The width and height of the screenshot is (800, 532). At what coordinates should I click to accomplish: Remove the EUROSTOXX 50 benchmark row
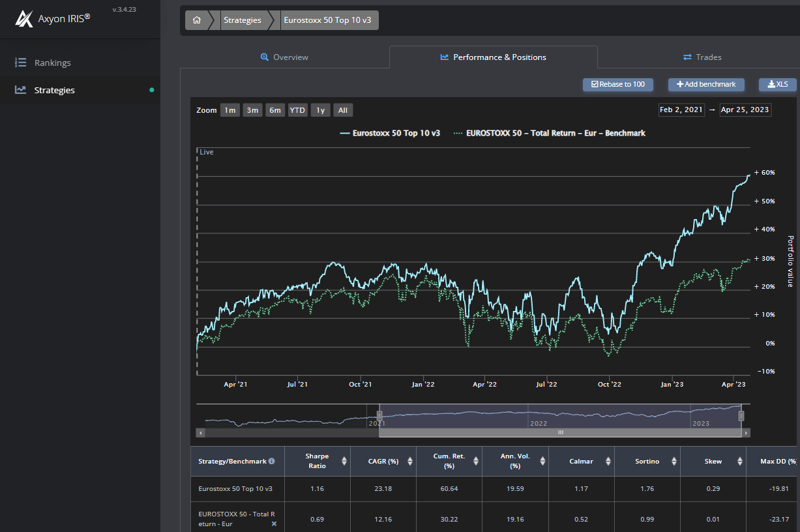(274, 524)
